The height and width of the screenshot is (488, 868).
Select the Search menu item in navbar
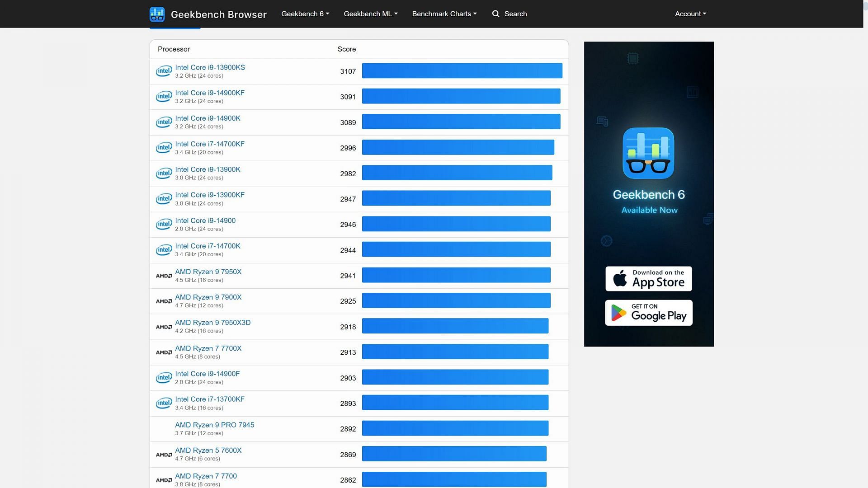509,14
